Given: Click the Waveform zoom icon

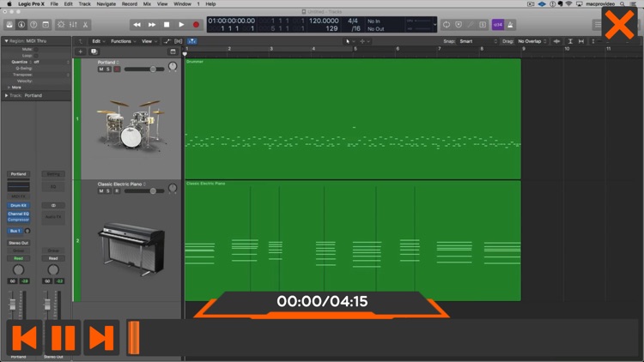Looking at the screenshot, I should tap(556, 41).
